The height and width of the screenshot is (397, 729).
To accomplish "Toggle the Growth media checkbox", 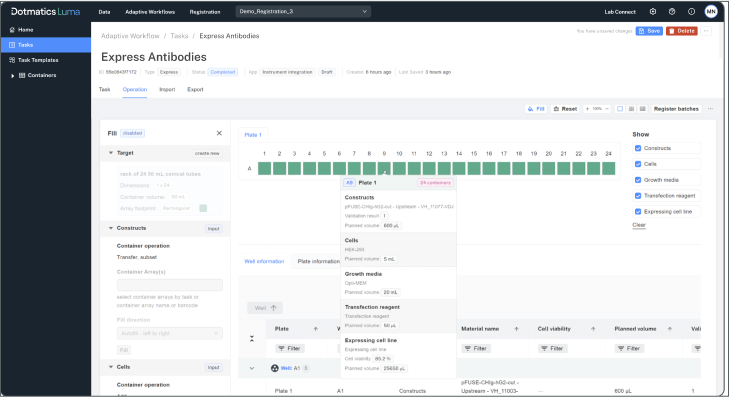I will point(638,180).
